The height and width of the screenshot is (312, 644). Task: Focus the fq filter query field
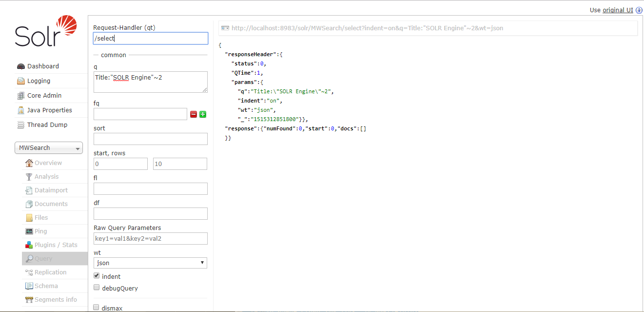(140, 114)
